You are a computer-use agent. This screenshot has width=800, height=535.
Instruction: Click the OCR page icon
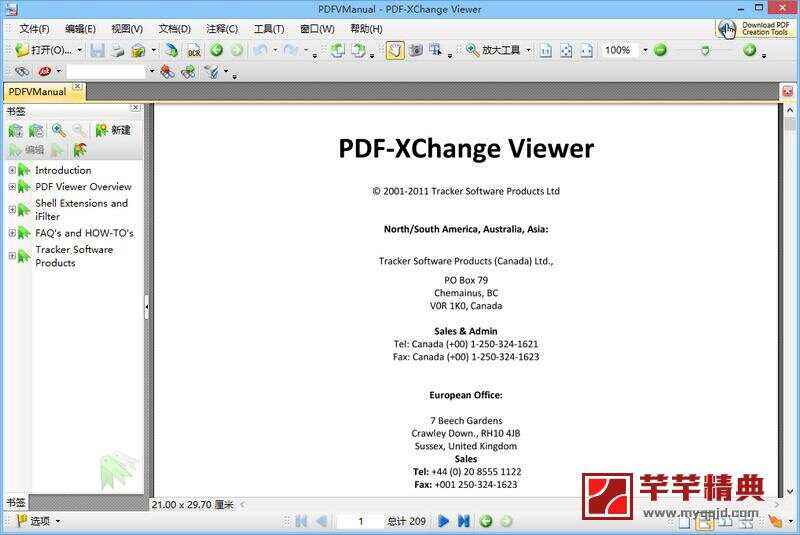click(194, 50)
